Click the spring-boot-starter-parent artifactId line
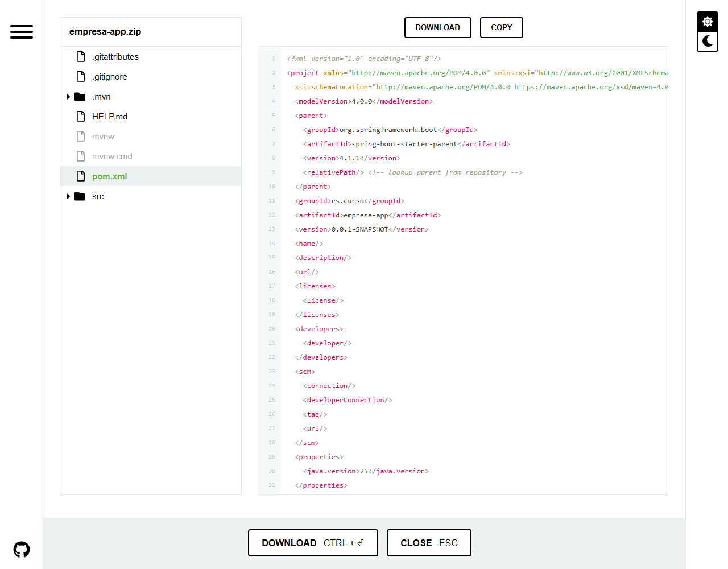 (x=407, y=144)
